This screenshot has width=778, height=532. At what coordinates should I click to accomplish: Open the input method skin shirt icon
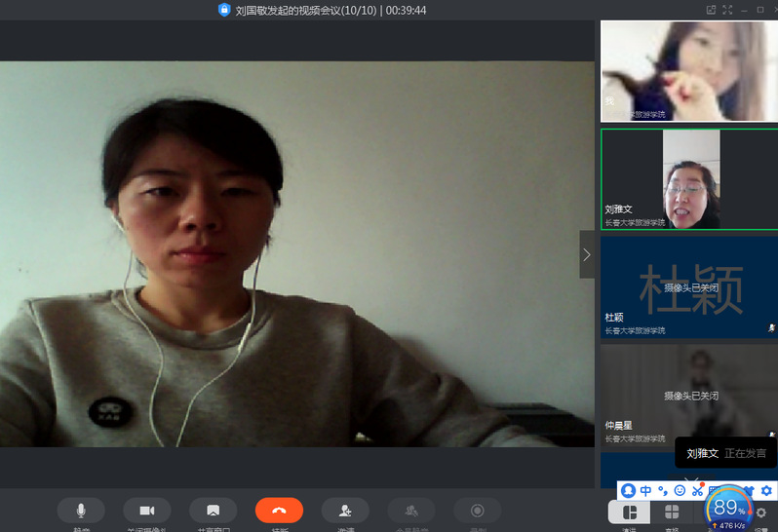coord(749,491)
